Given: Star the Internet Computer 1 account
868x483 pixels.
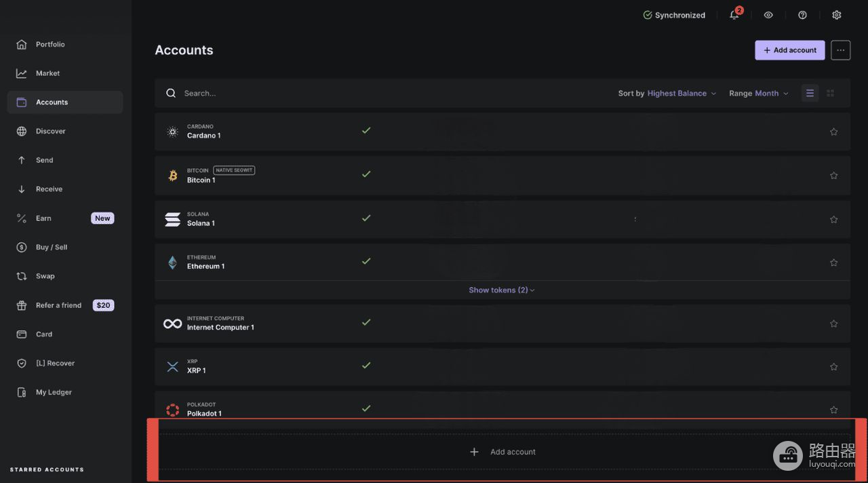Looking at the screenshot, I should pos(834,324).
